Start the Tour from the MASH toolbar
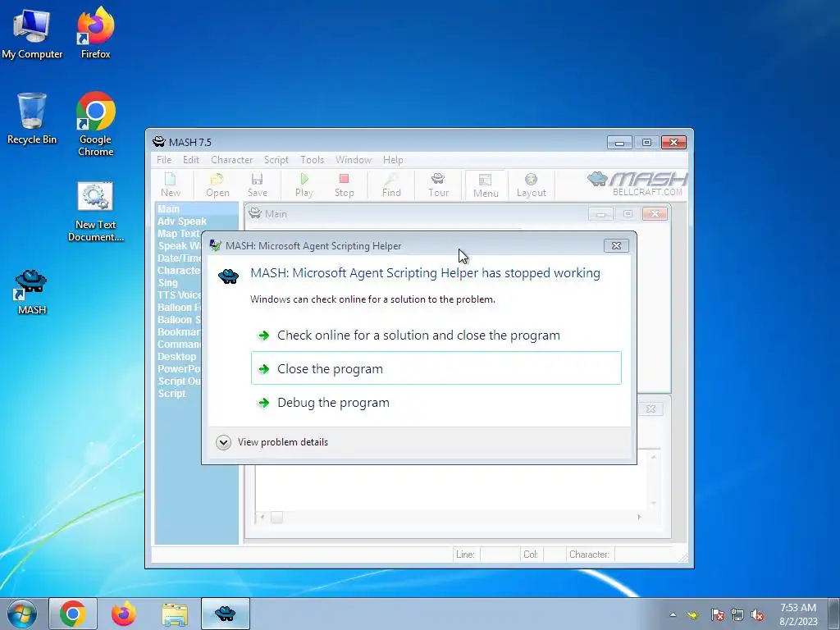This screenshot has width=840, height=630. tap(438, 185)
